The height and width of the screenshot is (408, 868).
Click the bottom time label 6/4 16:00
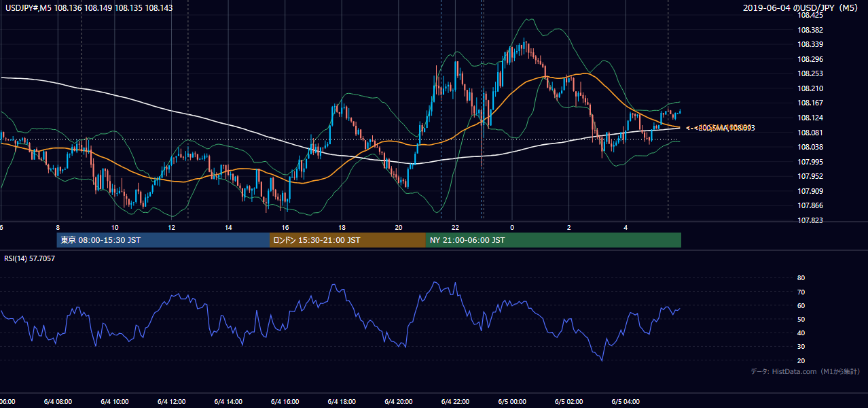click(x=285, y=402)
